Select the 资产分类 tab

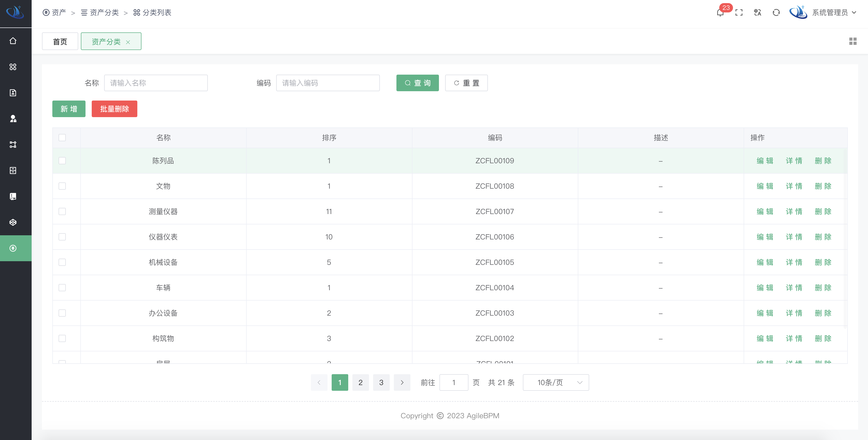click(106, 41)
